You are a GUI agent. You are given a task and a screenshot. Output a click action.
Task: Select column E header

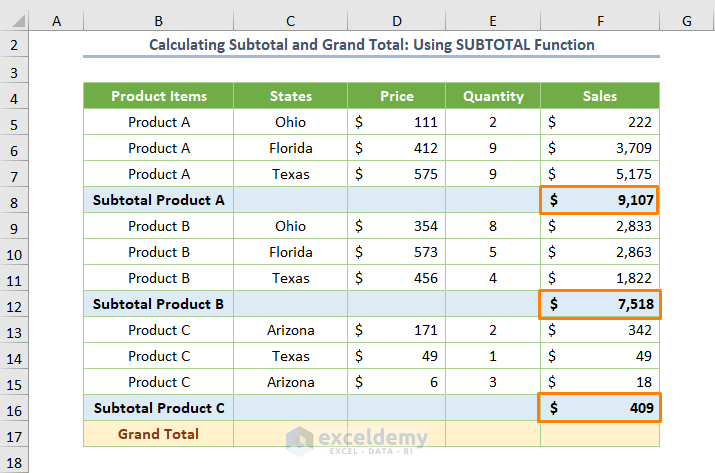(x=493, y=21)
